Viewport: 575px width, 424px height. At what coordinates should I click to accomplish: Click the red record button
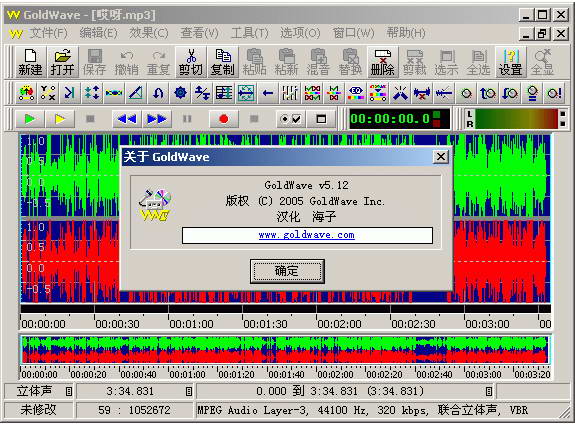(x=224, y=119)
